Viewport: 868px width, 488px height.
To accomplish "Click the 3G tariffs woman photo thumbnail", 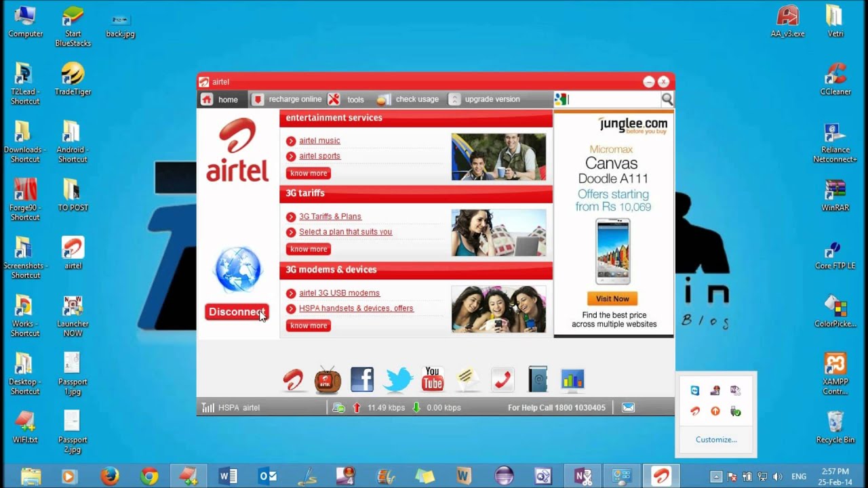I will (498, 232).
